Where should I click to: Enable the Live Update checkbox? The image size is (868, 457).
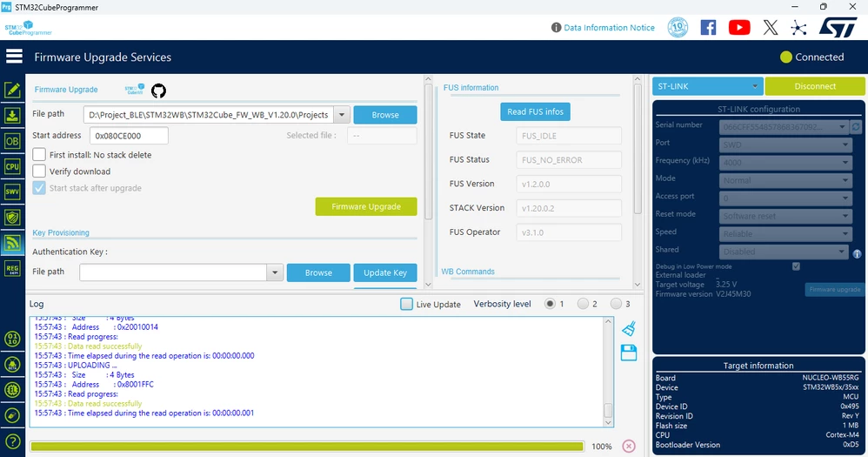[406, 304]
